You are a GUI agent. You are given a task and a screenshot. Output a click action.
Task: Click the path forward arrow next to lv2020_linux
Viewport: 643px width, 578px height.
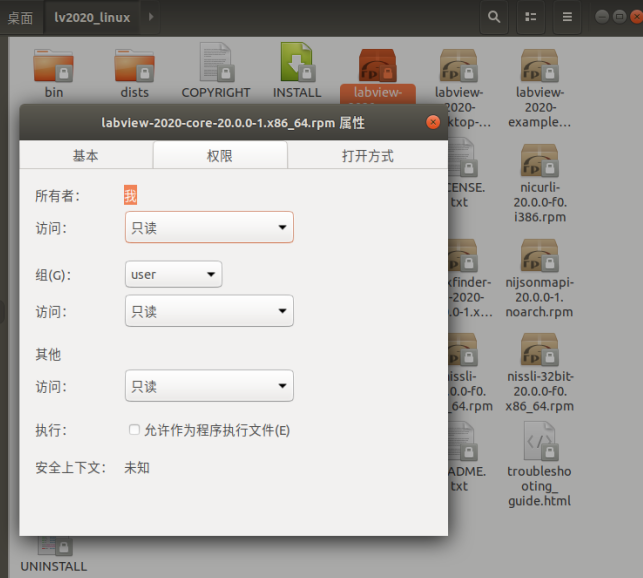click(150, 17)
